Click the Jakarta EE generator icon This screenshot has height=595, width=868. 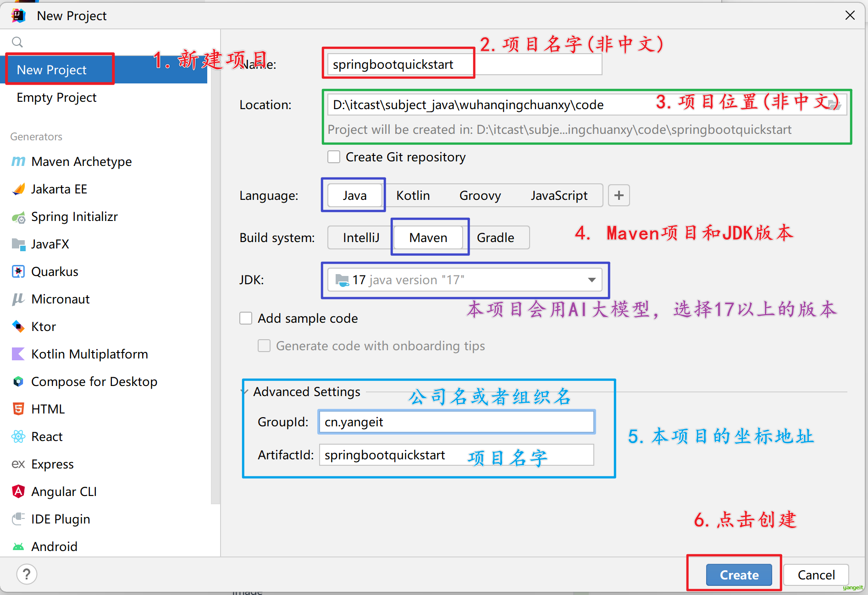pos(18,189)
